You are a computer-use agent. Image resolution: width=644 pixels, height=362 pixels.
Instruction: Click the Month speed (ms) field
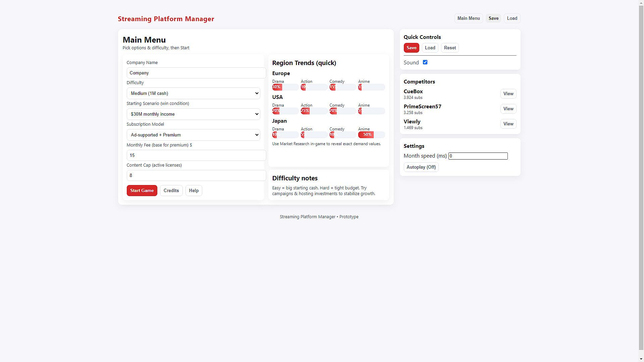[478, 156]
